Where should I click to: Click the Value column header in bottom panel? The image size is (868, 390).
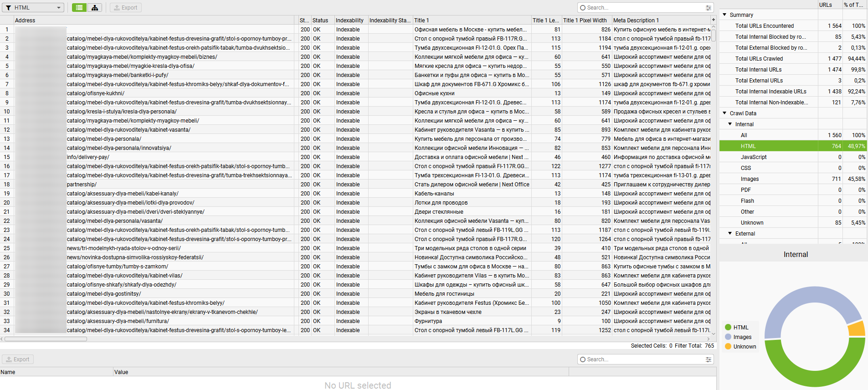pyautogui.click(x=341, y=372)
